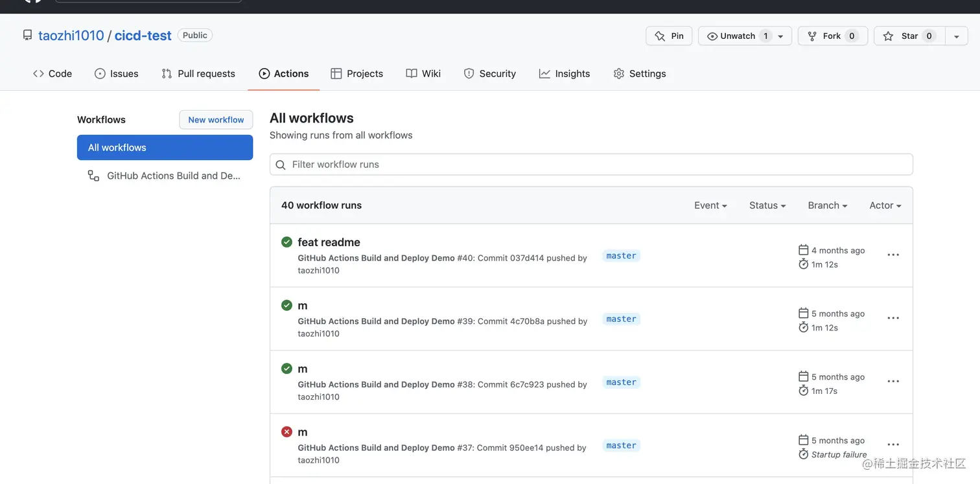Image resolution: width=980 pixels, height=484 pixels.
Task: Click the workflow icon beside GitHub Actions Build
Action: coord(94,176)
